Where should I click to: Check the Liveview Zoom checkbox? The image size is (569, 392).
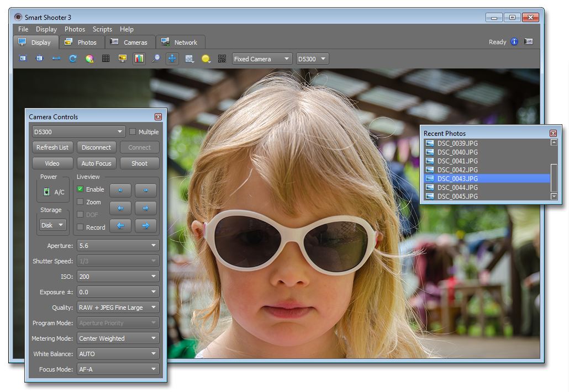[80, 202]
